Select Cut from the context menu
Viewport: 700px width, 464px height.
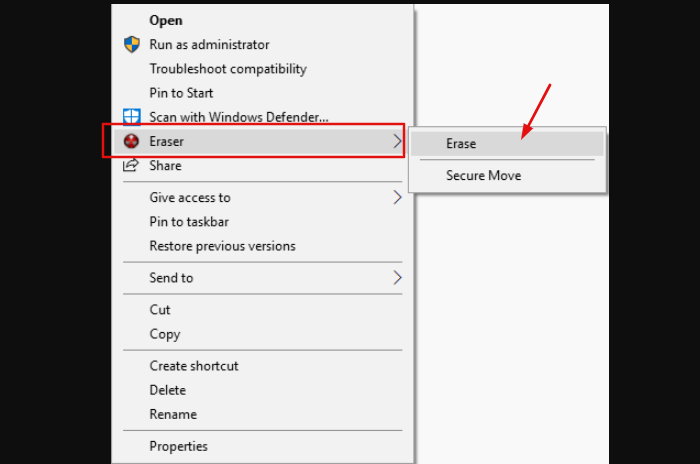point(160,310)
